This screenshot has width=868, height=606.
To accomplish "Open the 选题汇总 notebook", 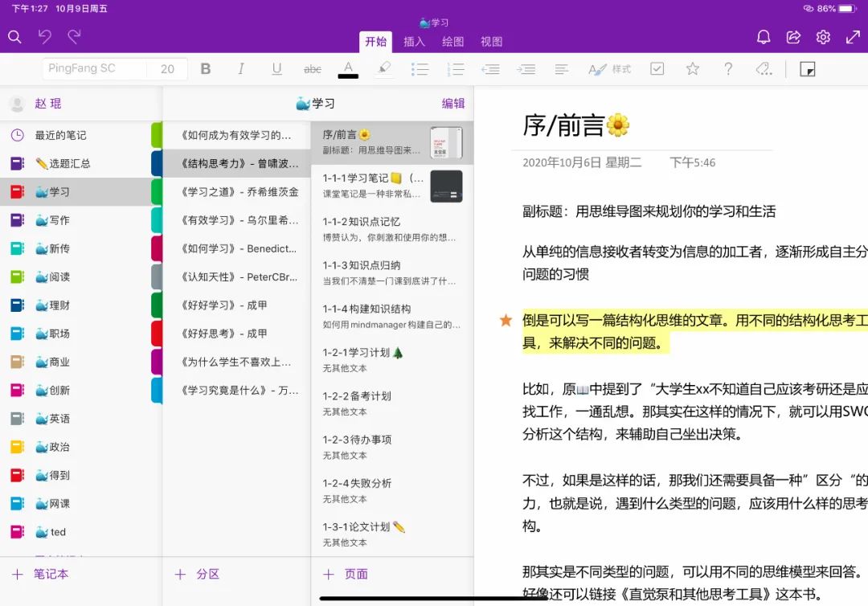I will [76, 163].
